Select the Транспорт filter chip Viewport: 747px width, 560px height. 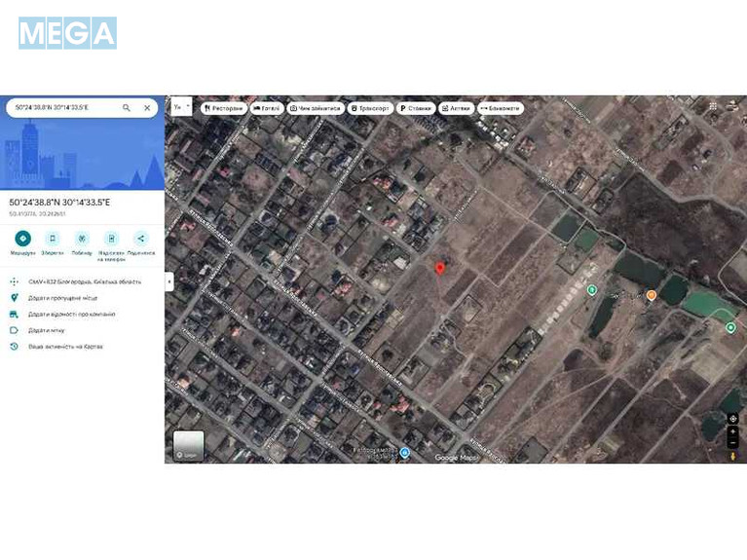pyautogui.click(x=370, y=108)
